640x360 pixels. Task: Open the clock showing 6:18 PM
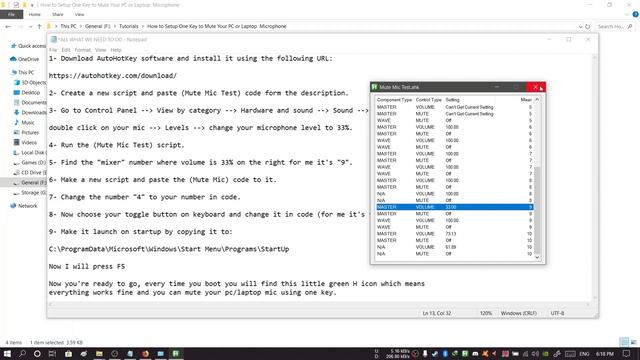point(604,354)
